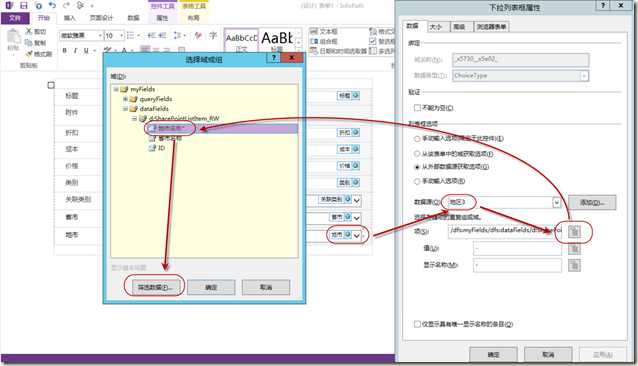Click the Copy icon in clipboard group
The width and height of the screenshot is (638, 366).
click(x=29, y=42)
